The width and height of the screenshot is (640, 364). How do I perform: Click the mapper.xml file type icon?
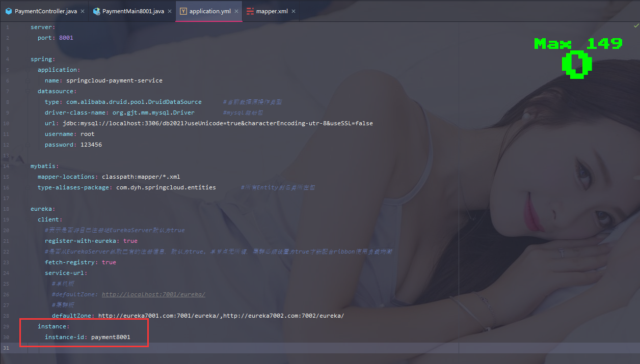click(249, 10)
